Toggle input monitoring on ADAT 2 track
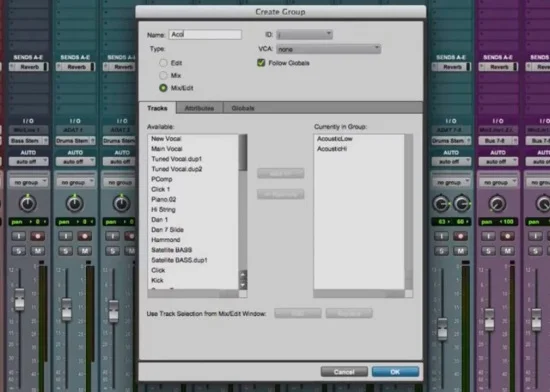Screen dimensions: 550x392 pos(113,236)
